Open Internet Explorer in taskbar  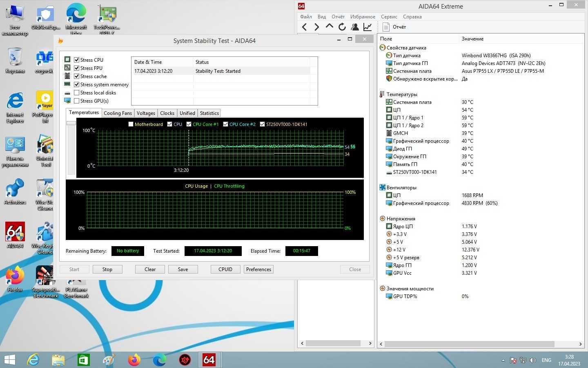[x=33, y=360]
